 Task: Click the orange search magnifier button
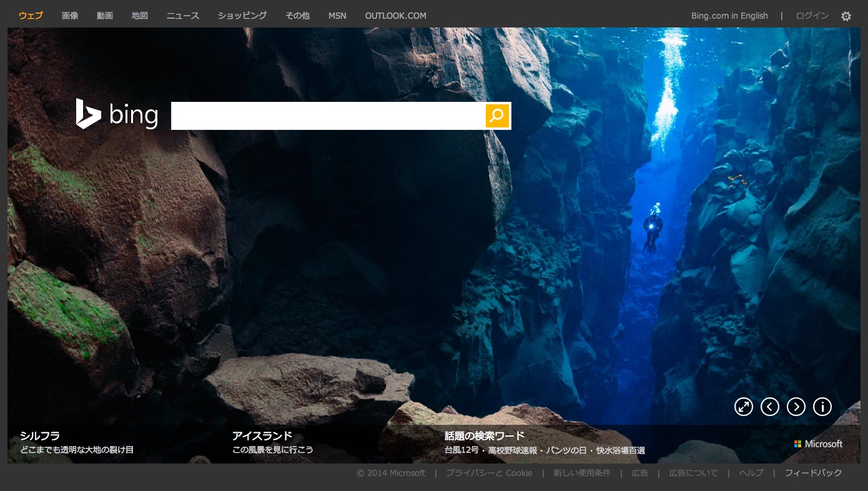(x=497, y=116)
